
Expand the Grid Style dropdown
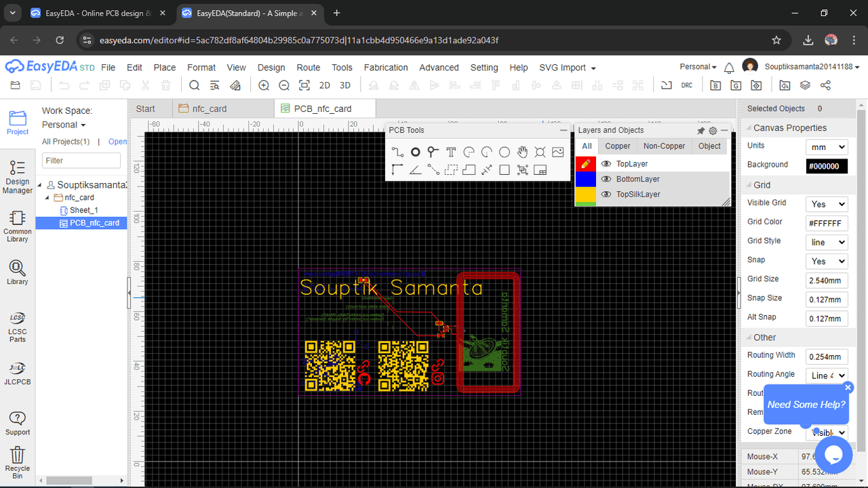827,242
